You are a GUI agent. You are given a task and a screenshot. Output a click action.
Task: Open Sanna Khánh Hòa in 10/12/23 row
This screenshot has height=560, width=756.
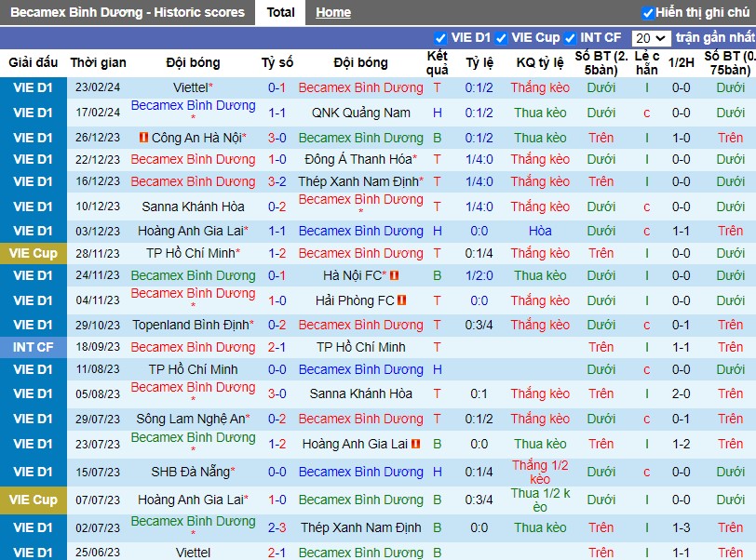[x=193, y=207]
